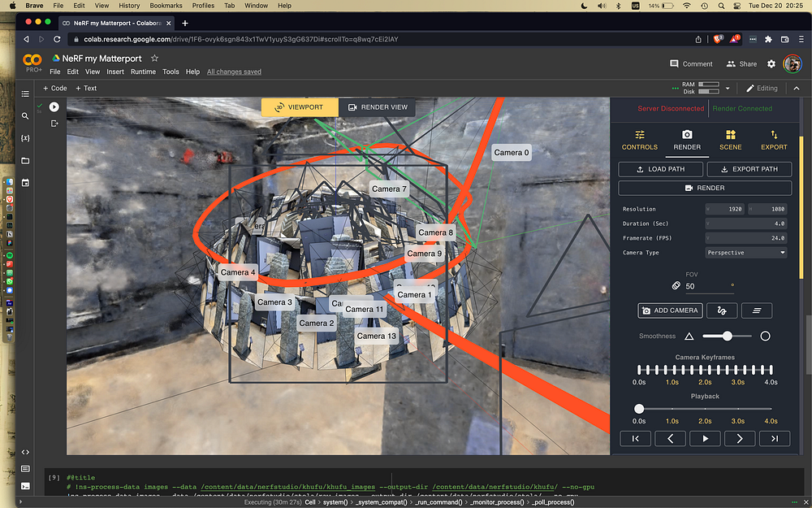Adjust the Smoothness slider handle
This screenshot has height=508, width=812.
[727, 336]
